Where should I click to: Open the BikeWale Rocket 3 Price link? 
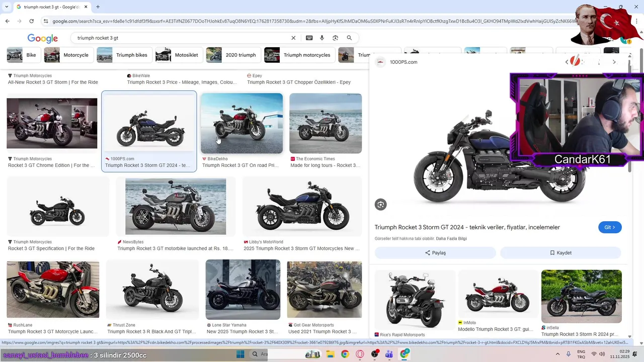coord(182,82)
